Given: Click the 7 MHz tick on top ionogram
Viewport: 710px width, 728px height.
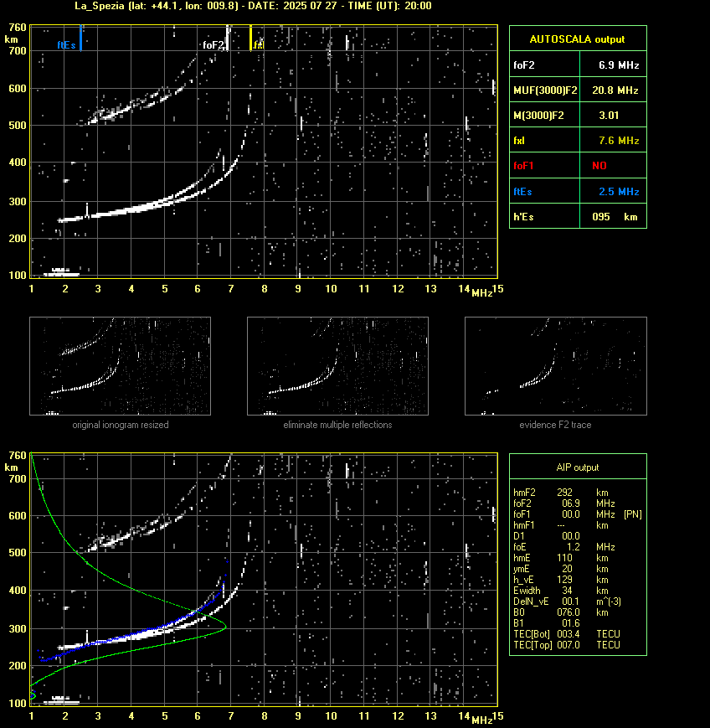Looking at the screenshot, I should pyautogui.click(x=230, y=289).
